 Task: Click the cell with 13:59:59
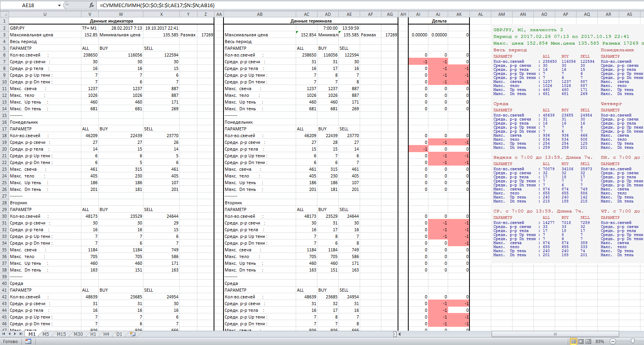point(349,28)
